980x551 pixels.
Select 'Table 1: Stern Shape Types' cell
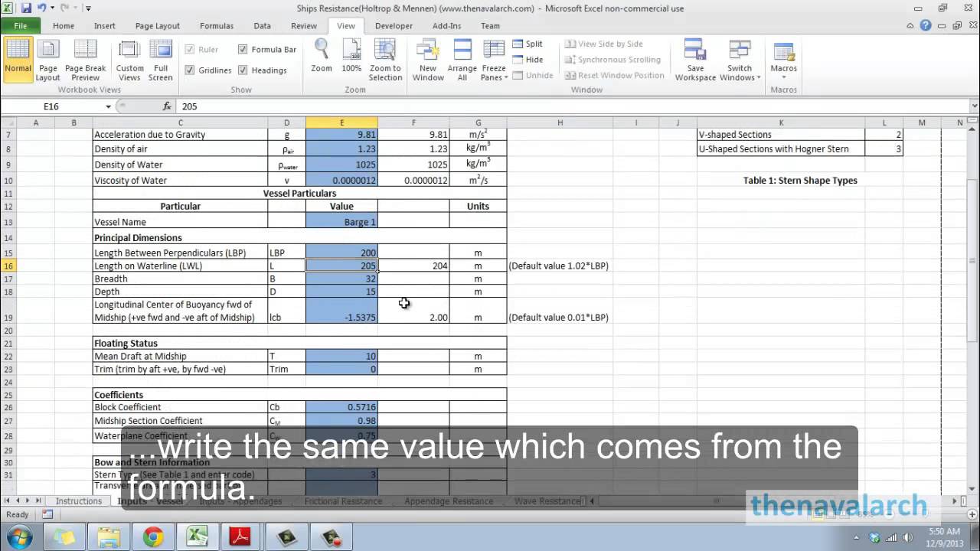tap(800, 181)
